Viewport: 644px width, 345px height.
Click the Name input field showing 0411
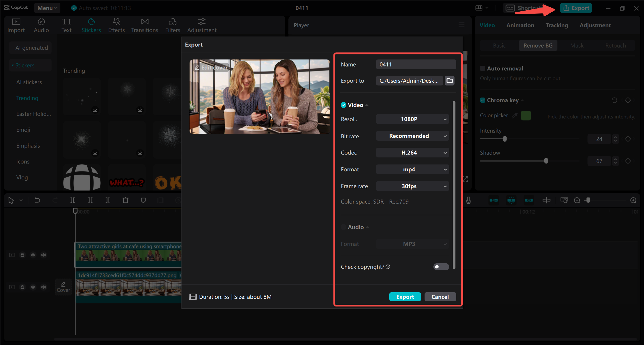tap(416, 64)
